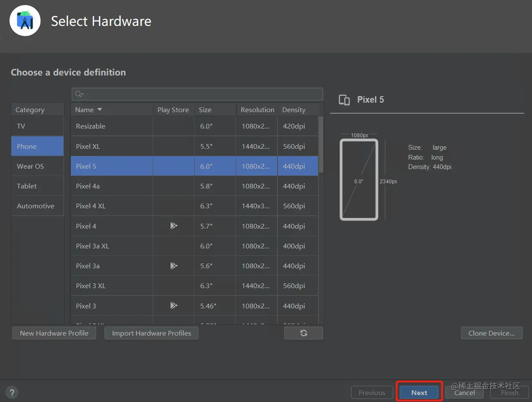
Task: Select the Phone category
Action: (x=38, y=146)
